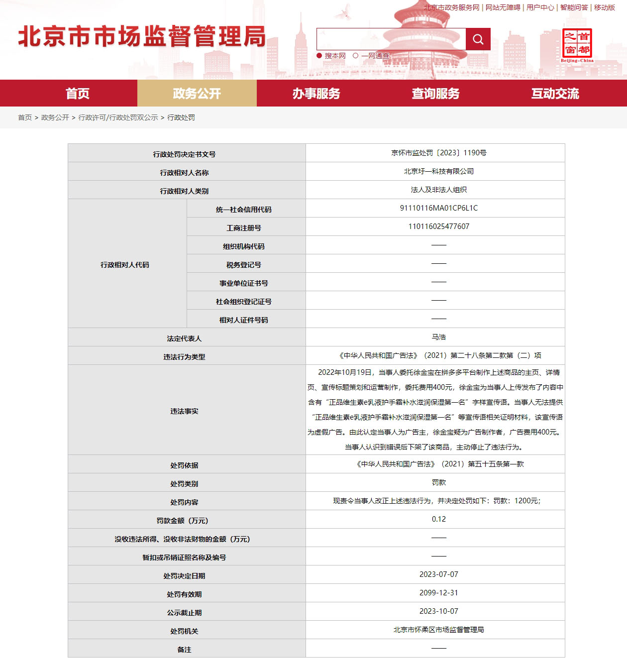Go to the 办事服务 navigation tab

tap(316, 93)
